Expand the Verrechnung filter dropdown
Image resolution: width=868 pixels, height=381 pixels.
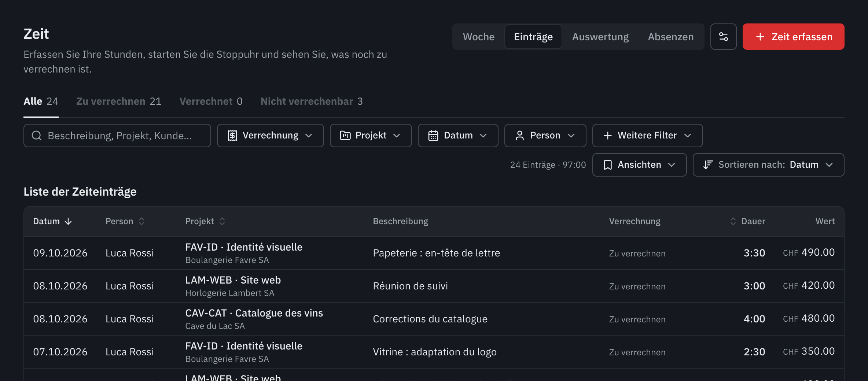click(x=271, y=136)
